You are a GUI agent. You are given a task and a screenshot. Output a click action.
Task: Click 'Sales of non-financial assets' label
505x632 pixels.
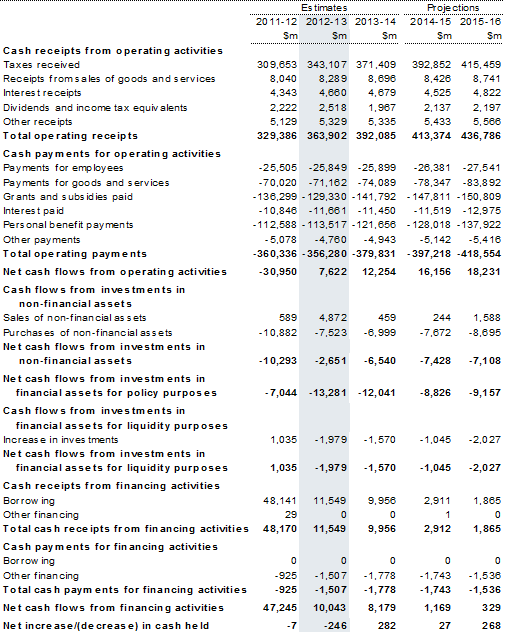coord(75,318)
